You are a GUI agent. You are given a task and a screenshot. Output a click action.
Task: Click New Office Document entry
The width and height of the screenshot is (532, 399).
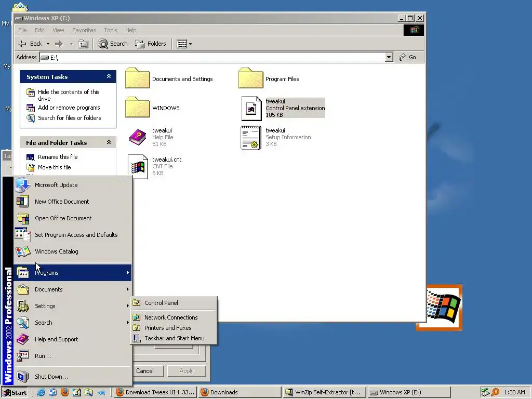coord(73,202)
